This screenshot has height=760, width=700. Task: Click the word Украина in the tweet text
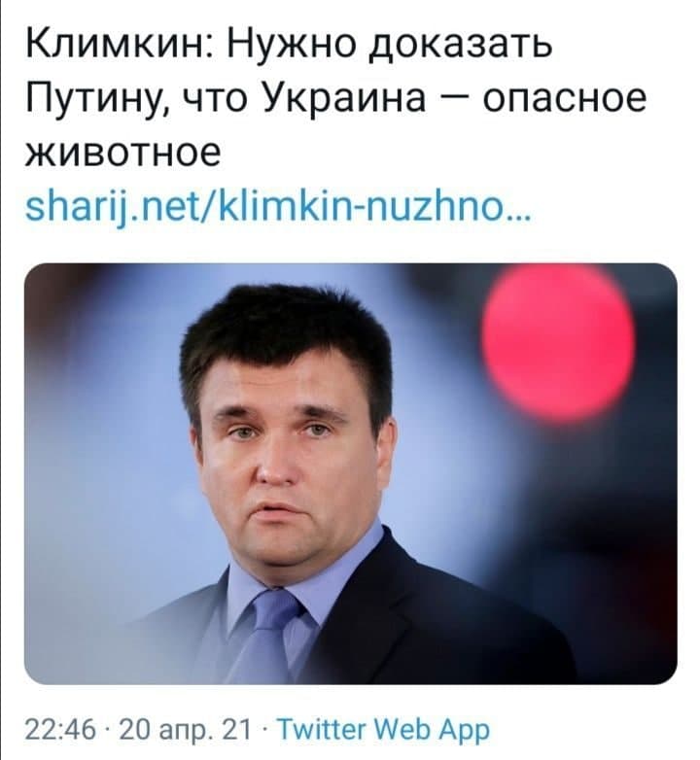point(346,97)
